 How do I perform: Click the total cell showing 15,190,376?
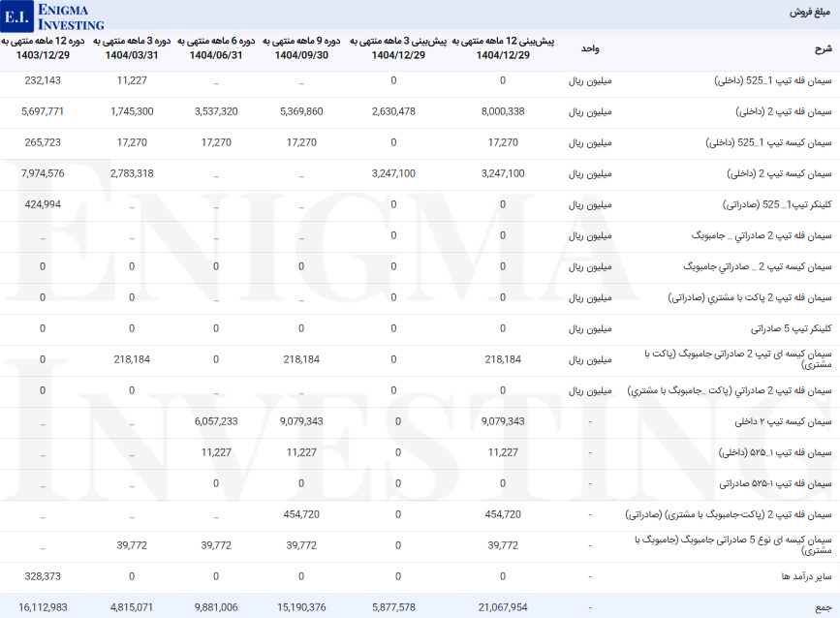(300, 607)
